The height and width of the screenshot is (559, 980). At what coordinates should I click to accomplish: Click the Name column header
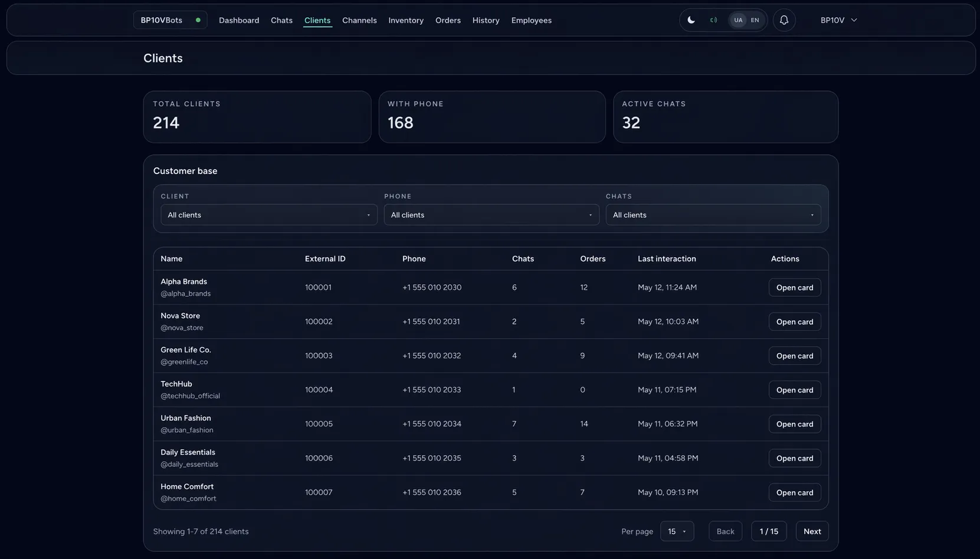point(172,259)
